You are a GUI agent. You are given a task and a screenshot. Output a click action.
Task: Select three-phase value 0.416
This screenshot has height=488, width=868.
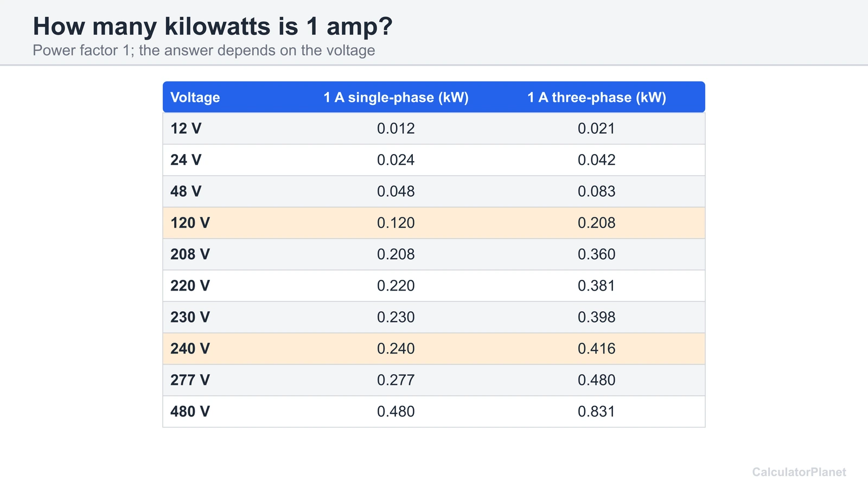tap(597, 349)
